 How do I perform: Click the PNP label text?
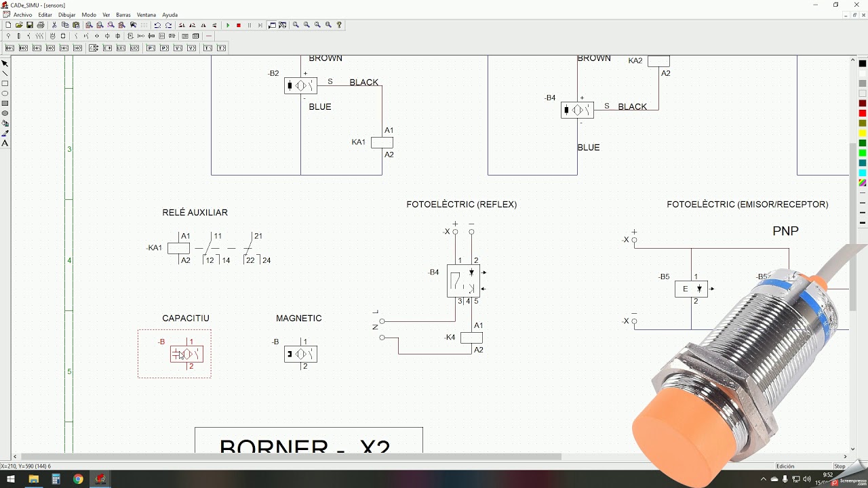pos(785,231)
